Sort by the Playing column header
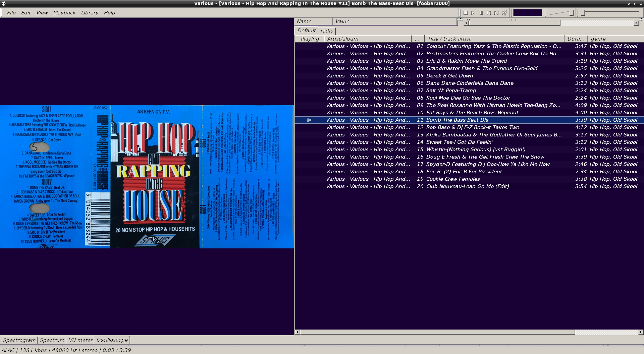The width and height of the screenshot is (644, 354). point(310,39)
